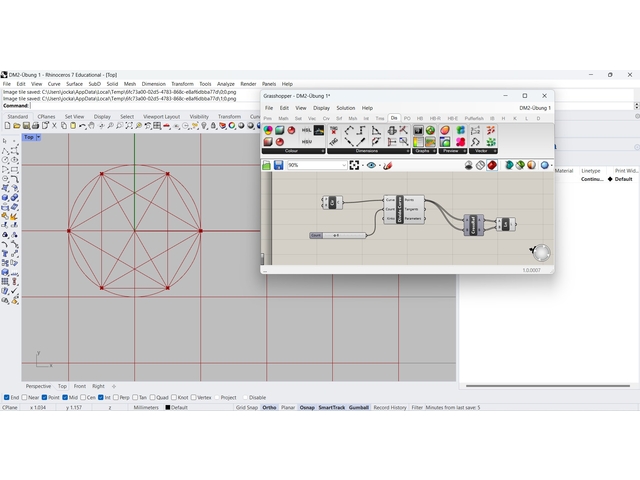Toggle the Ortho status bar option
The image size is (640, 480).
coord(270,408)
